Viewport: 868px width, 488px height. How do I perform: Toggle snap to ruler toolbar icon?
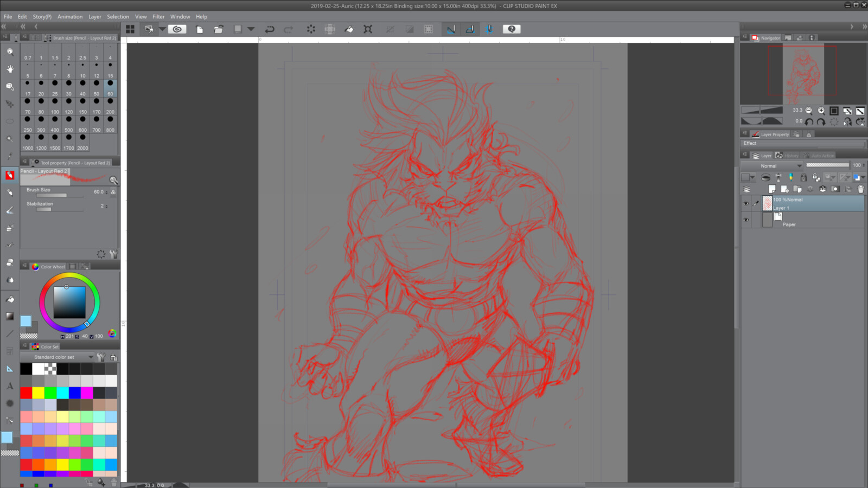[451, 29]
